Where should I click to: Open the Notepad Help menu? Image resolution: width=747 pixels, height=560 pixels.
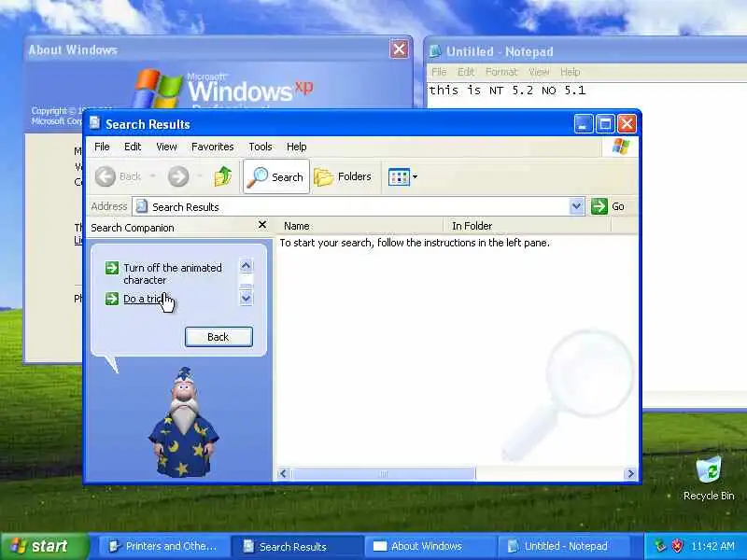pyautogui.click(x=570, y=72)
